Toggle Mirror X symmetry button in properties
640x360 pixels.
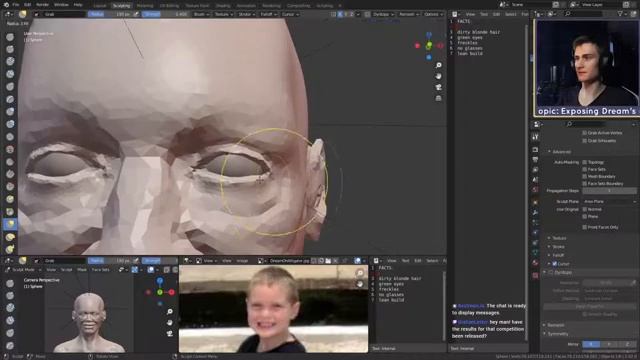[591, 344]
